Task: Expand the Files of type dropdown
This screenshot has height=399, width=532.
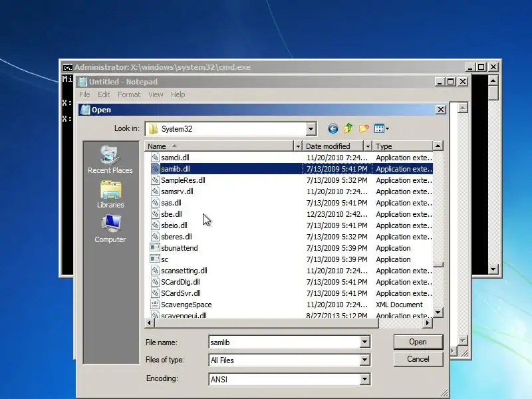Action: pos(364,360)
